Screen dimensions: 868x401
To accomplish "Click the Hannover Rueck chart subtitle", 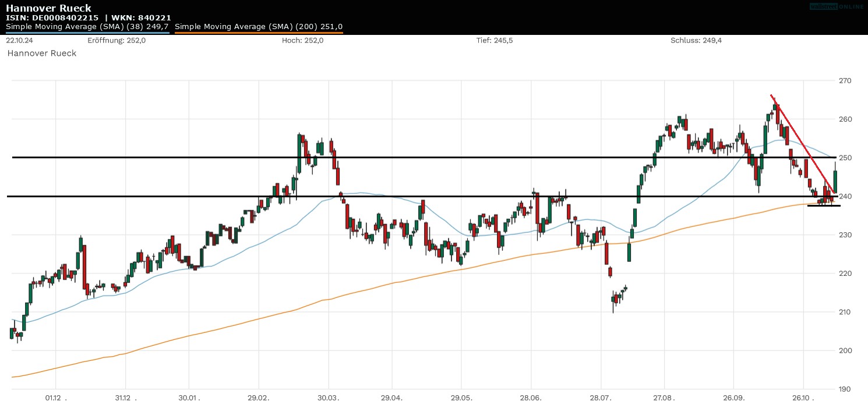I will (x=42, y=53).
